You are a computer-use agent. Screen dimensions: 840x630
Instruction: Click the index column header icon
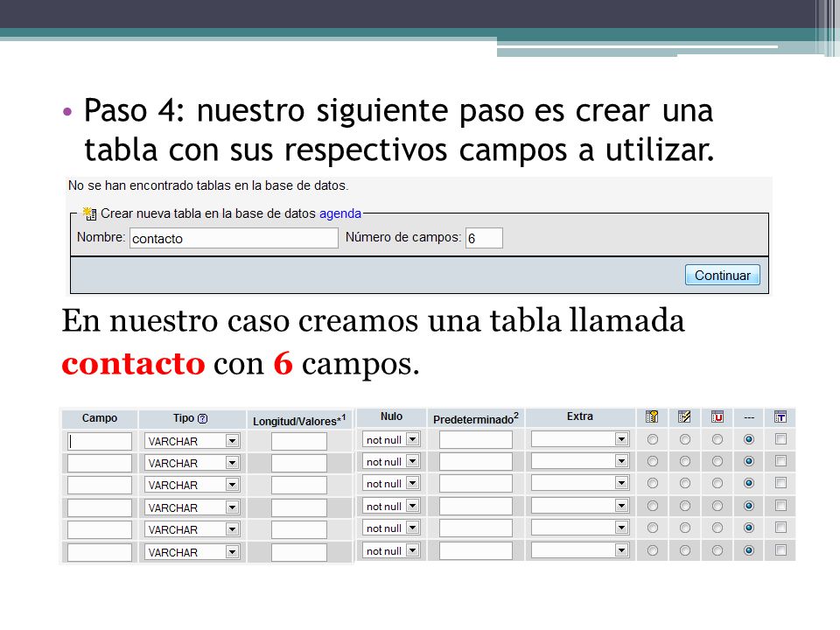[x=684, y=416]
